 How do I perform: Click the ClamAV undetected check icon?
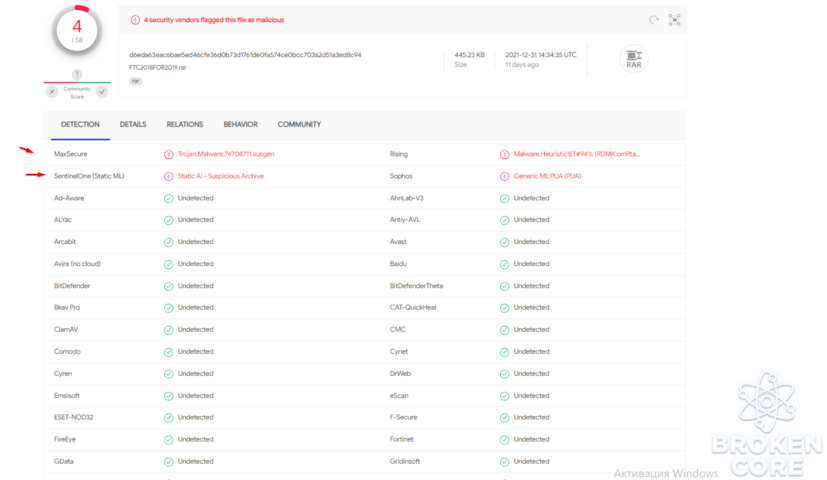(x=168, y=330)
